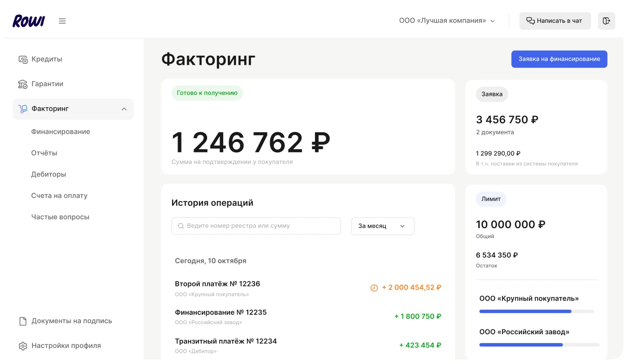Viewport: 628px width, 364px height.
Task: Focus the registry number search field
Action: tap(256, 226)
